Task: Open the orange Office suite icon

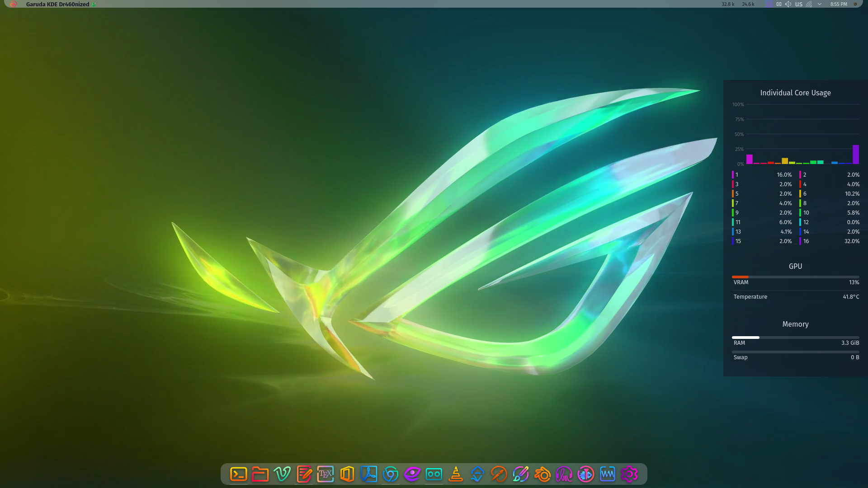Action: click(x=347, y=474)
